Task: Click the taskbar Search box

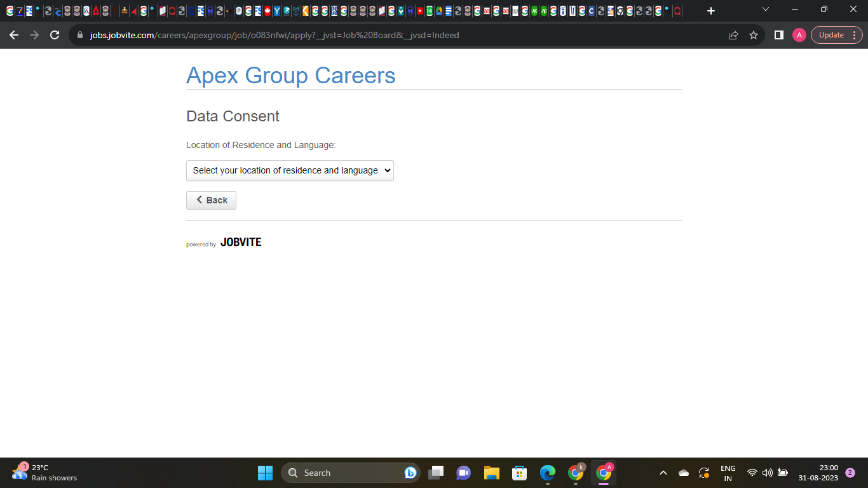Action: 350,473
